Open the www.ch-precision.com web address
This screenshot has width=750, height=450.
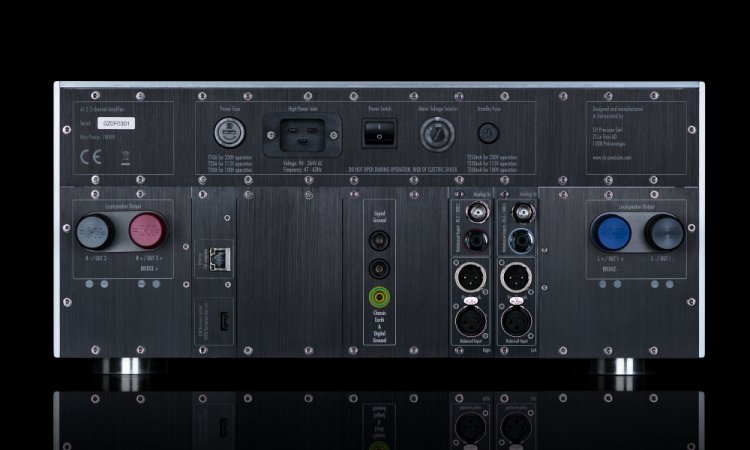click(x=612, y=157)
